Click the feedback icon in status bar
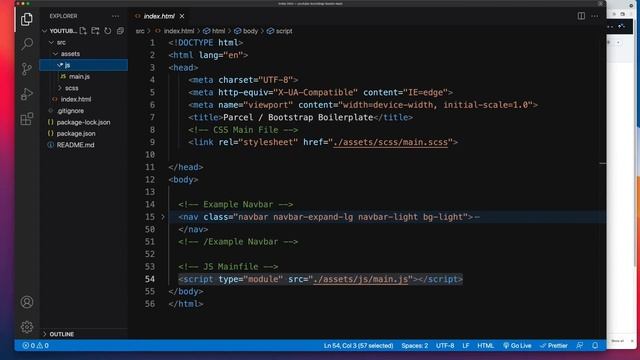The image size is (640, 360). tap(580, 346)
